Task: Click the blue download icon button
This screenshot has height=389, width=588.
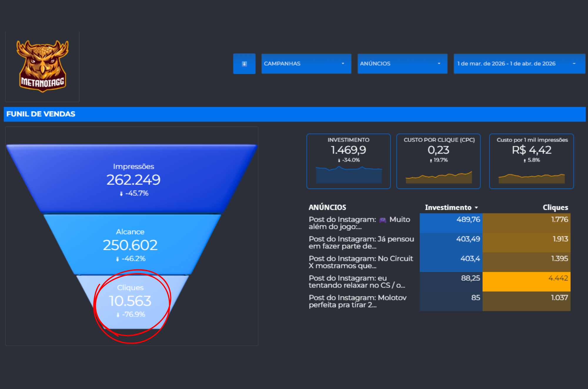Action: click(244, 64)
